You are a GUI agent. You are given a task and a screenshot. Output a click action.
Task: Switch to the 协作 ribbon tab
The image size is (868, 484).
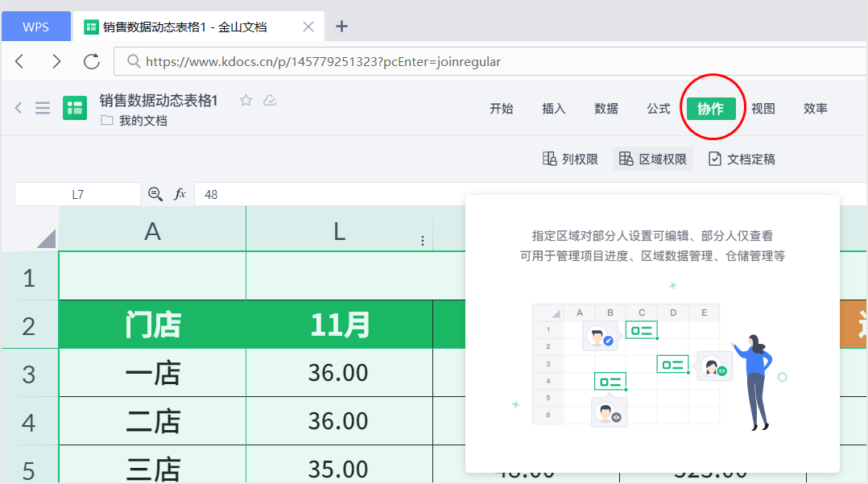[x=712, y=108]
